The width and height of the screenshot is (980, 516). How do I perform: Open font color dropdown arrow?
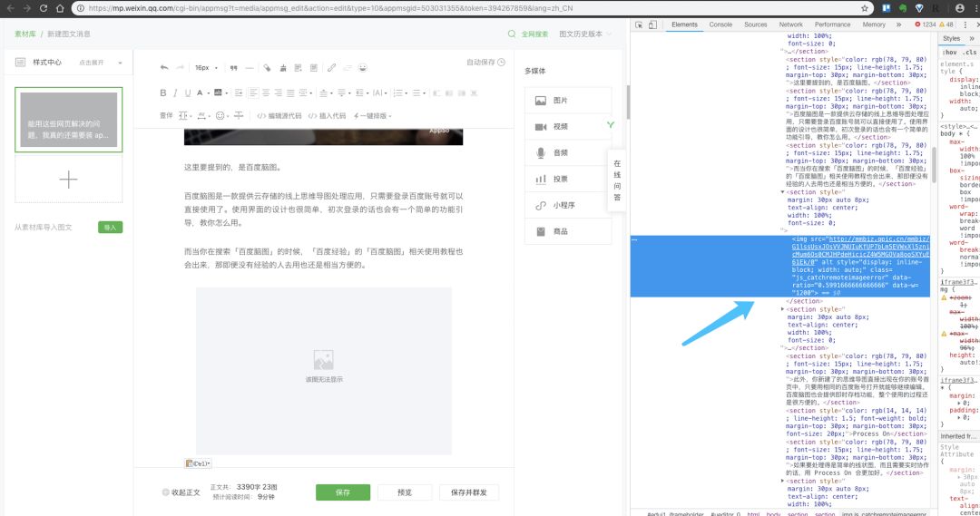point(208,93)
